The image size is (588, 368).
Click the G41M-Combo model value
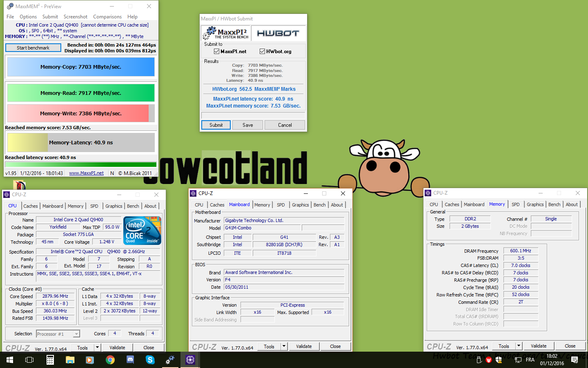click(x=262, y=228)
